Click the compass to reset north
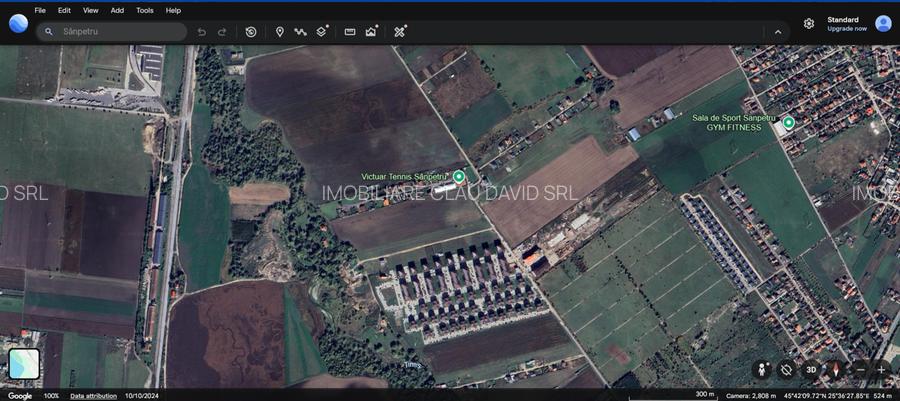Screen dimensions: 900x401 pyautogui.click(x=836, y=369)
